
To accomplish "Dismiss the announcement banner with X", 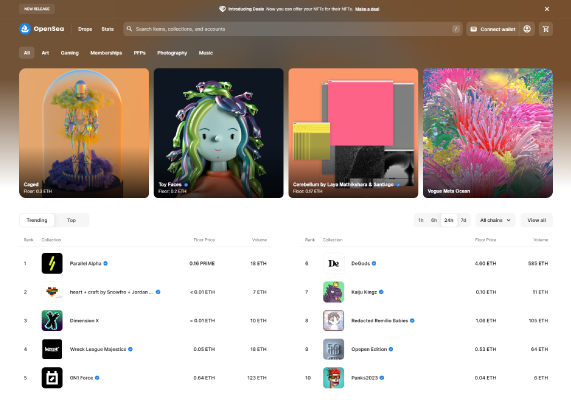I will click(x=547, y=9).
